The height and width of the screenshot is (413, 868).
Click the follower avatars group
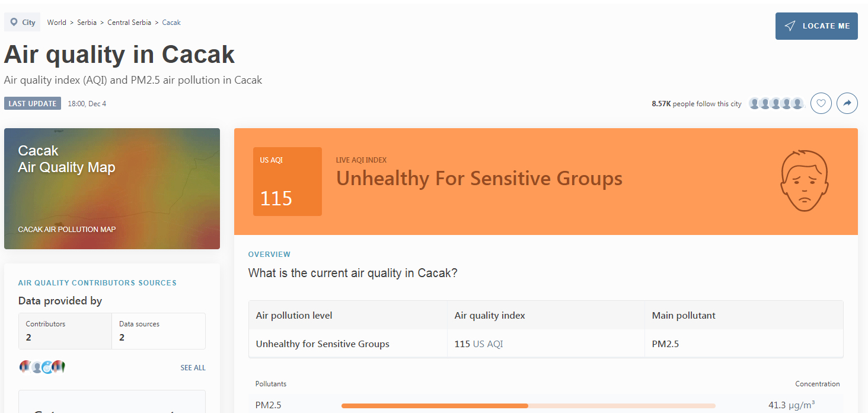pyautogui.click(x=776, y=104)
